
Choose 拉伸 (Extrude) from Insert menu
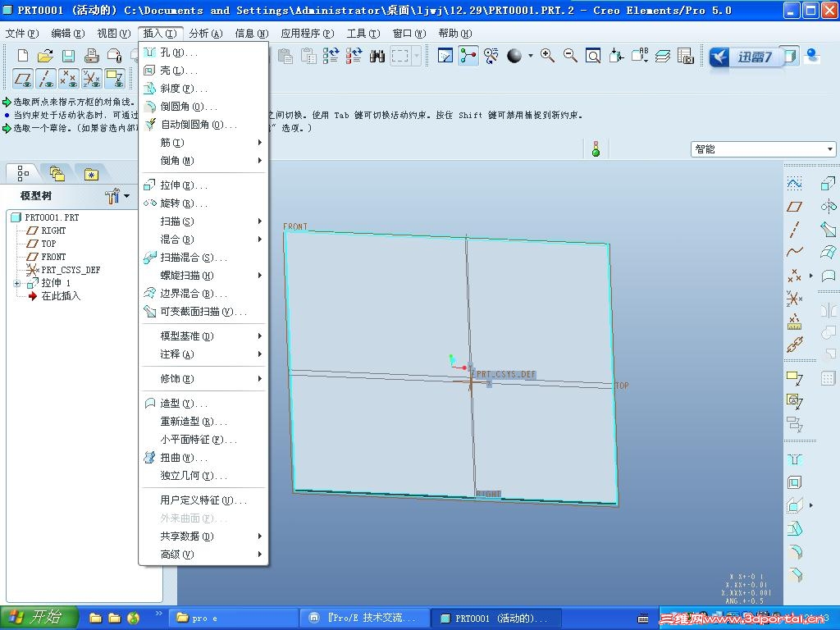click(x=203, y=185)
